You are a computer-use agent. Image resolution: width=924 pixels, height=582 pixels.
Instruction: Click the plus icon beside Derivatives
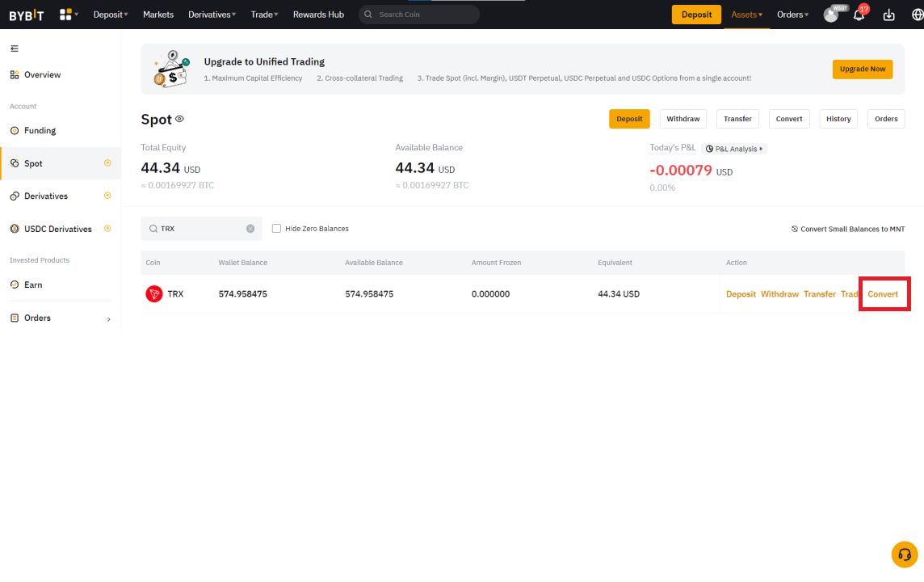point(107,196)
